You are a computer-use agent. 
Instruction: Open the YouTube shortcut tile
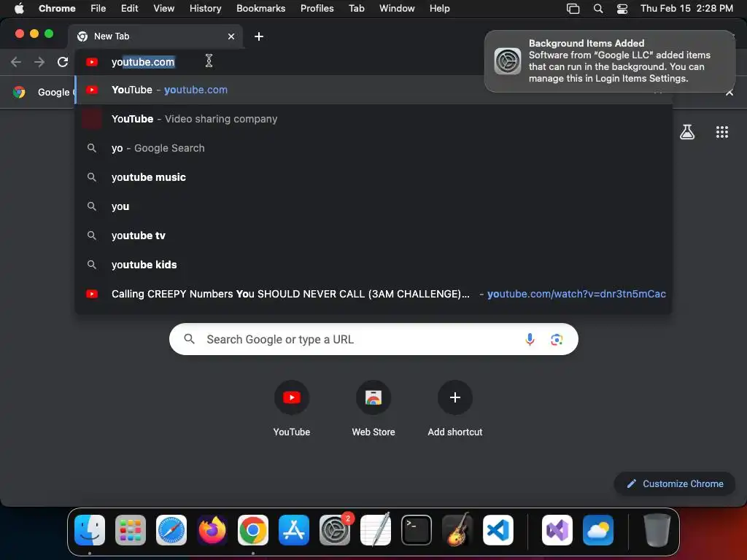(x=292, y=408)
